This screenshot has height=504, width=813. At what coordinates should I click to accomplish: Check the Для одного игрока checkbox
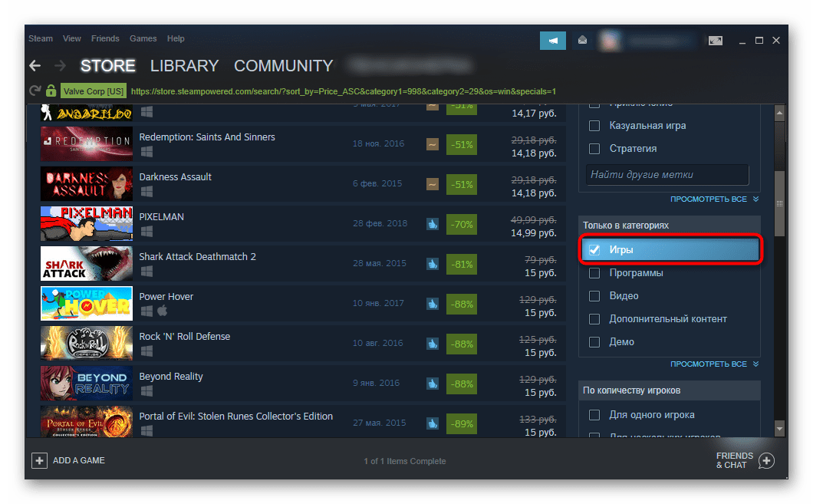pyautogui.click(x=594, y=415)
